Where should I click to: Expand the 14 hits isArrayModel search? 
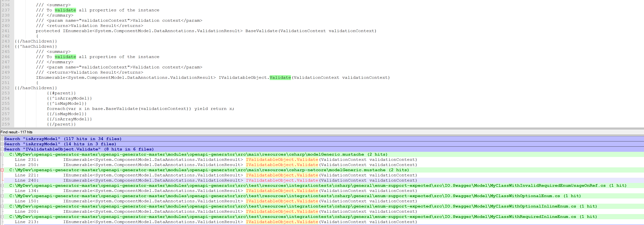(x=2, y=144)
